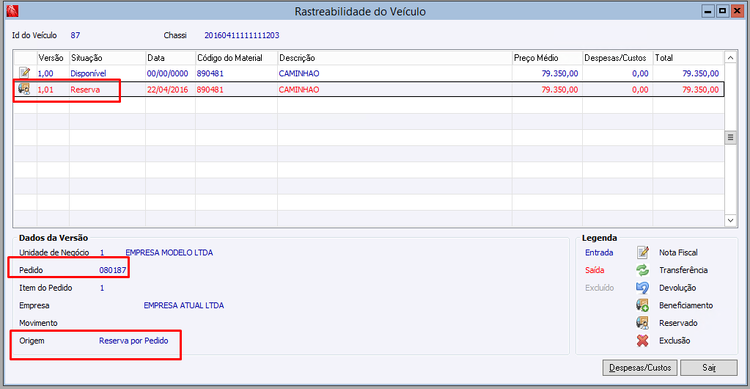Click blue CAMINHAO description
This screenshot has width=750, height=389.
pos(299,73)
